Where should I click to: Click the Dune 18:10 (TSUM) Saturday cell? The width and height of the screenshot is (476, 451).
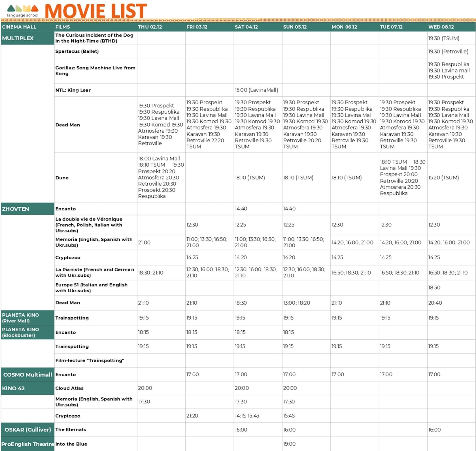258,178
